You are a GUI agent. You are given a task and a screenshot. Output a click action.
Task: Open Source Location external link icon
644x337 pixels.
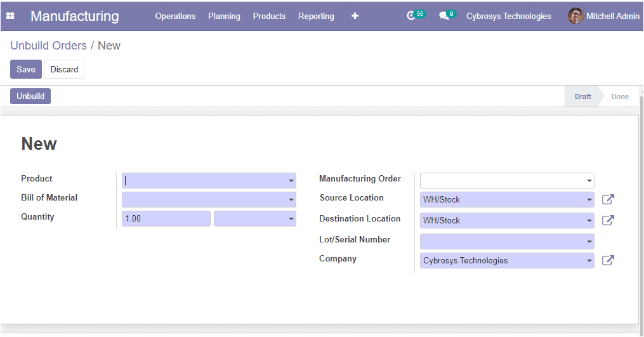(x=608, y=199)
